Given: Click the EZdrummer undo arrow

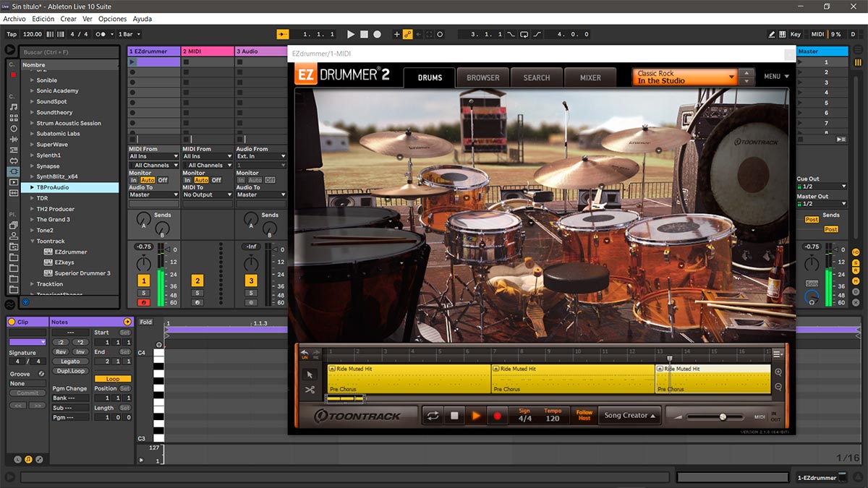Looking at the screenshot, I should point(305,352).
